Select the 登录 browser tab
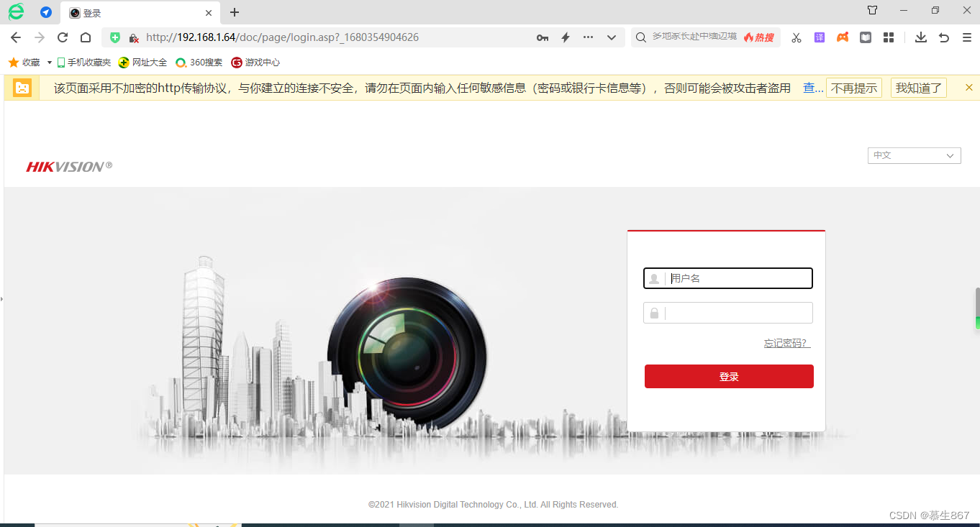This screenshot has height=527, width=980. coord(140,13)
